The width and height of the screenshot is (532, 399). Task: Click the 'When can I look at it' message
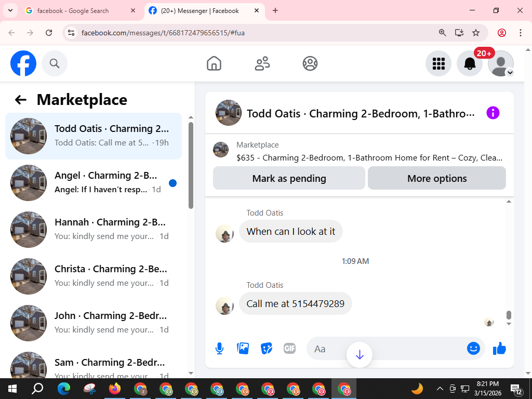291,231
